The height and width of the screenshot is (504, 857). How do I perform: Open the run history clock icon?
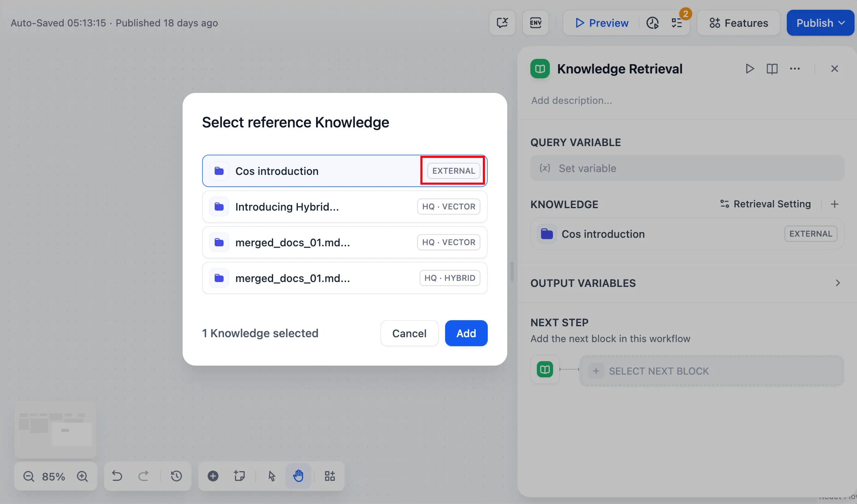click(x=652, y=23)
